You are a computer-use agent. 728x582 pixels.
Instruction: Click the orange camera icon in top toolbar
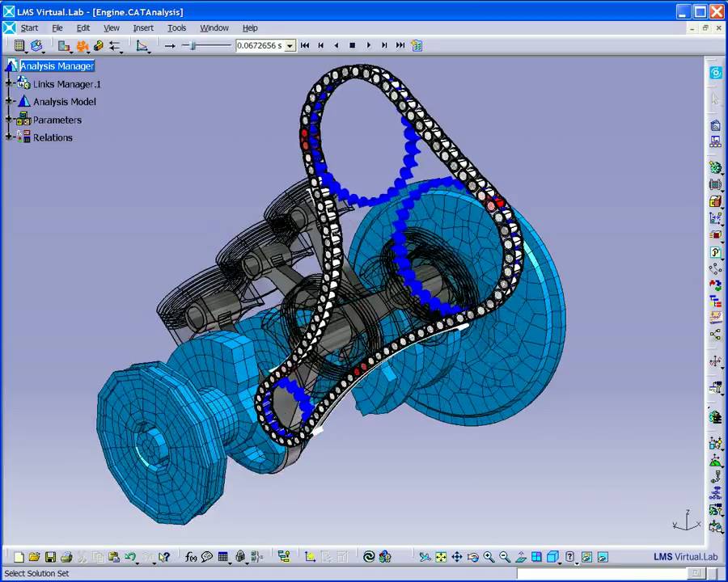pos(83,45)
